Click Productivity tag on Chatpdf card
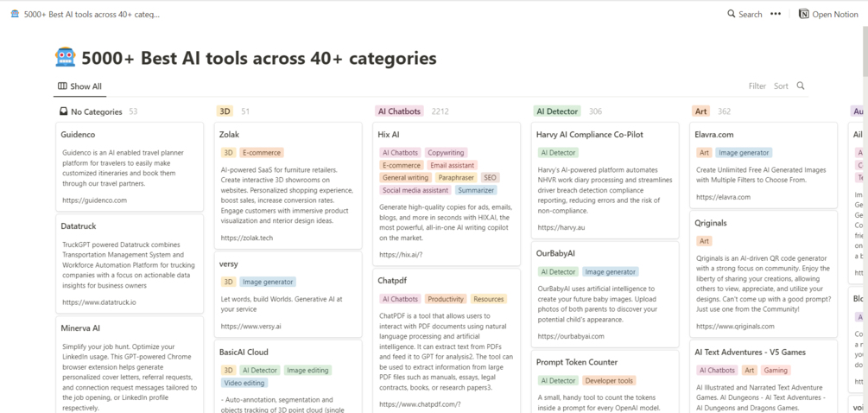Viewport: 868px width, 413px height. click(446, 299)
